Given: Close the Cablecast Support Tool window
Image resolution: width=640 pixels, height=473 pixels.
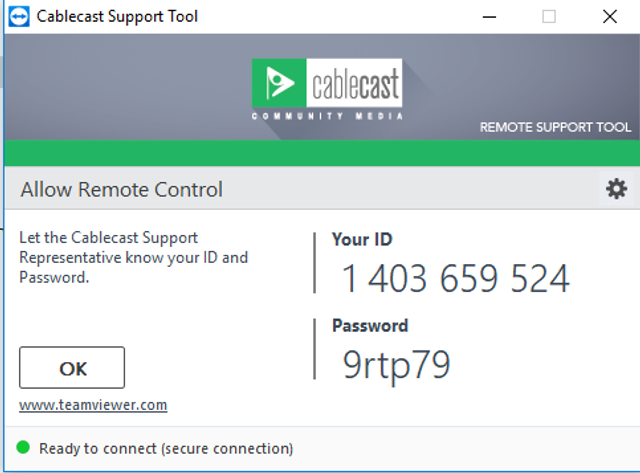Looking at the screenshot, I should click(610, 17).
